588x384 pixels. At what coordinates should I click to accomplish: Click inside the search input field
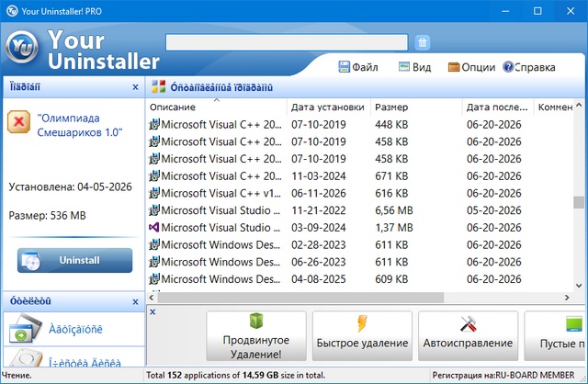287,42
